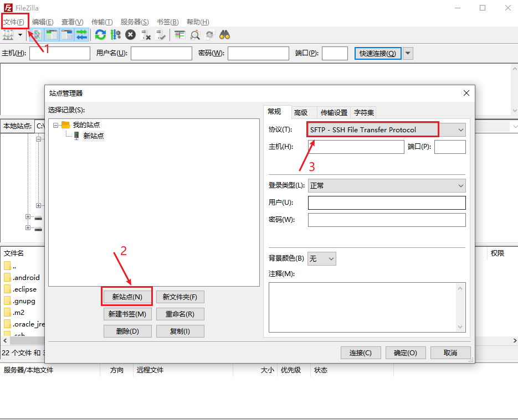Viewport: 518px width, 420px height.
Task: Toggle message log display icon
Action: coord(37,35)
